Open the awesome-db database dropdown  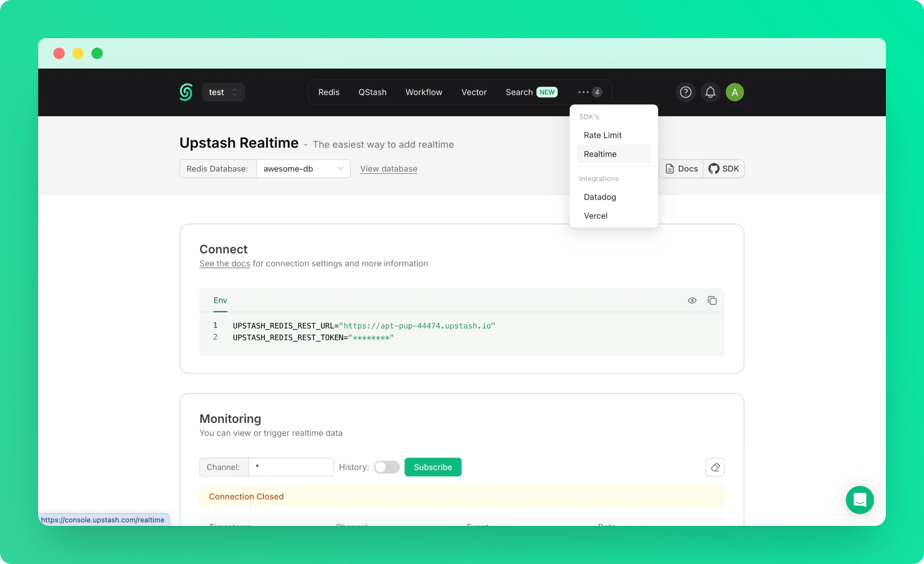303,169
